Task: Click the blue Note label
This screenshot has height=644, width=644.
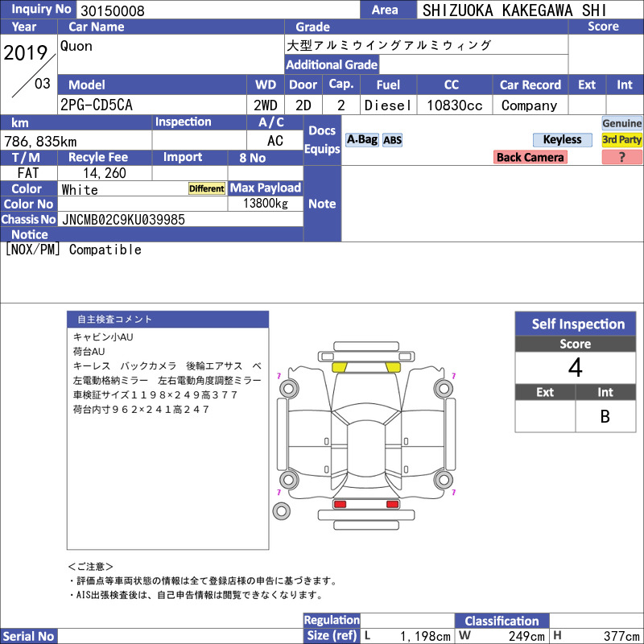Action: tap(322, 204)
